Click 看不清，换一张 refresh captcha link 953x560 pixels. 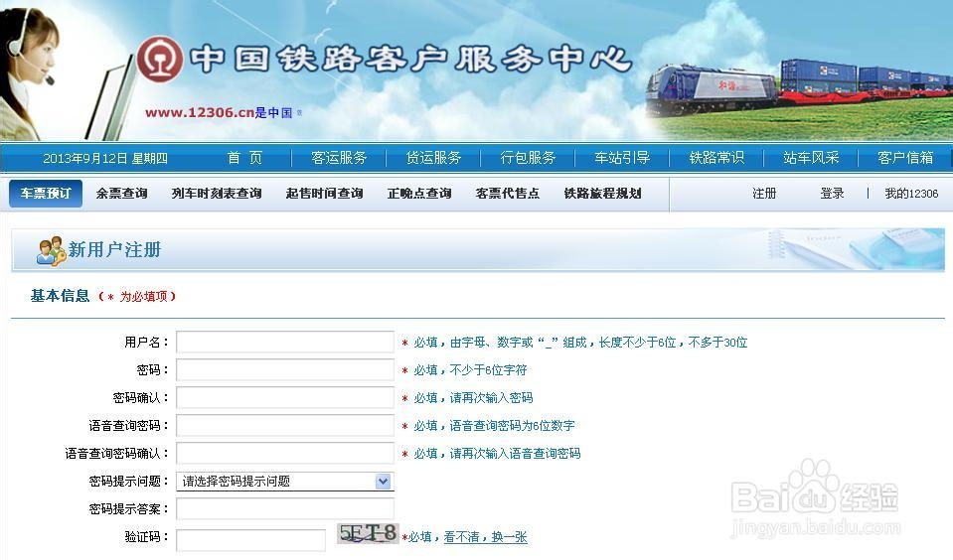(485, 537)
